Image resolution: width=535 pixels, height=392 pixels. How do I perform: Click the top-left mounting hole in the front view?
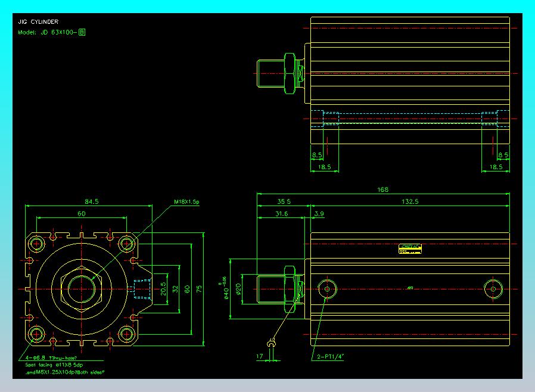36,244
